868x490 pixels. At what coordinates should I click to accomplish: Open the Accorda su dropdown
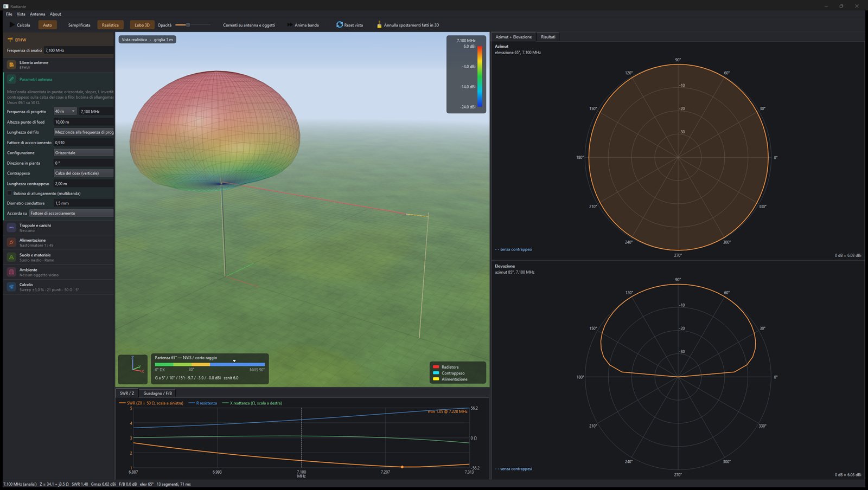pyautogui.click(x=72, y=213)
